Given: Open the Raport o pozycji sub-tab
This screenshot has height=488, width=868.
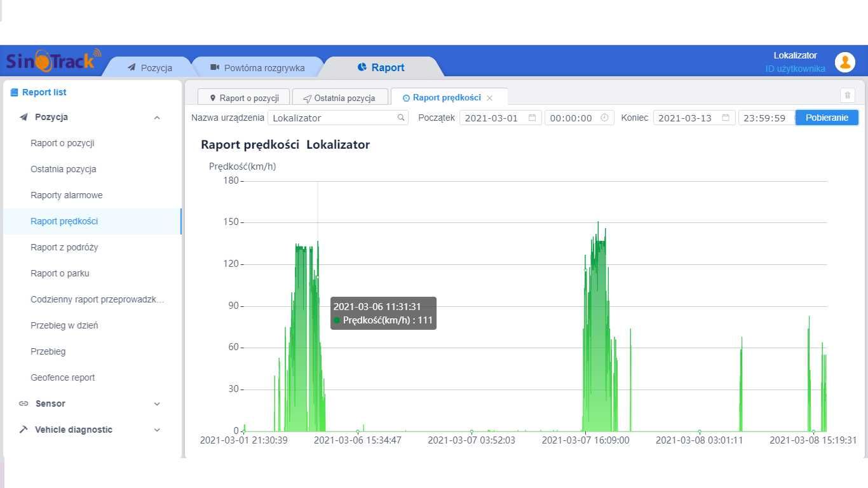Looking at the screenshot, I should point(244,98).
